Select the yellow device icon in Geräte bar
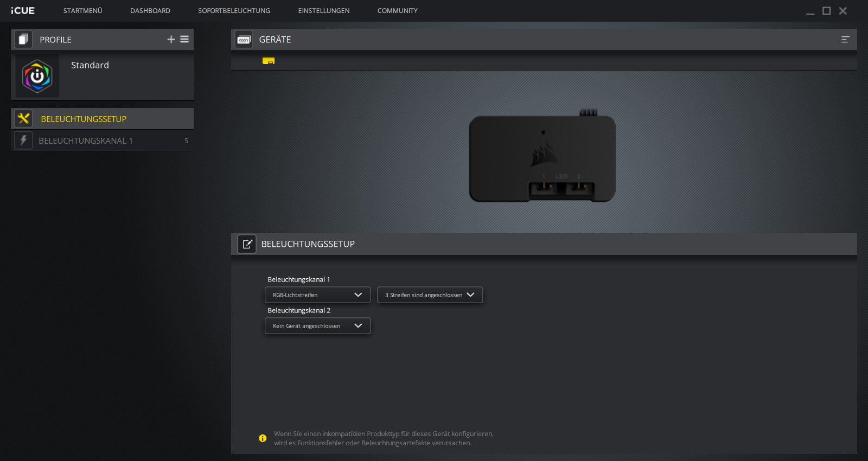The height and width of the screenshot is (461, 868). (269, 61)
